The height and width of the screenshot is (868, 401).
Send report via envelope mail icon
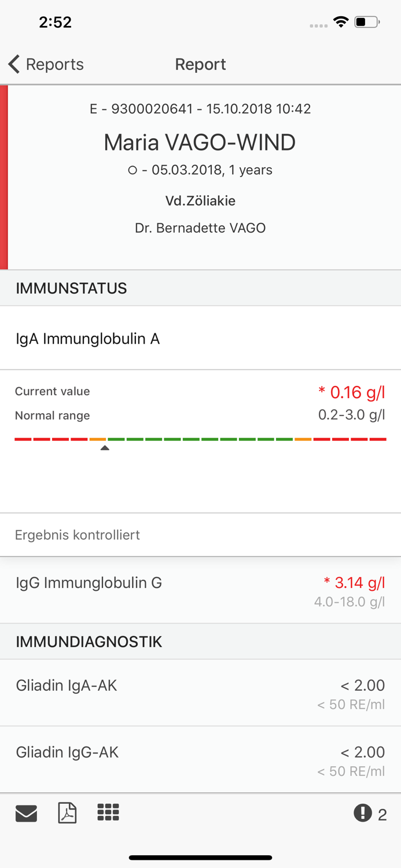tap(26, 814)
